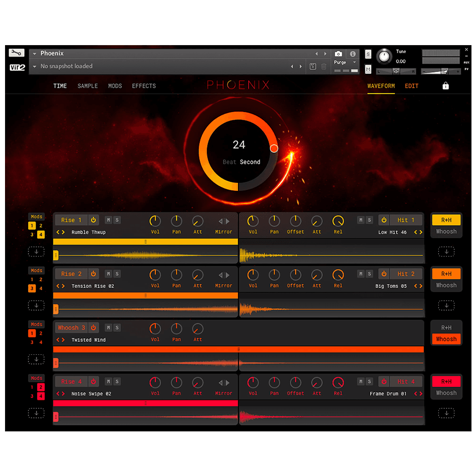Screen dimensions: 476x476
Task: Click the Rise 4 Mirror icon
Action: (224, 383)
